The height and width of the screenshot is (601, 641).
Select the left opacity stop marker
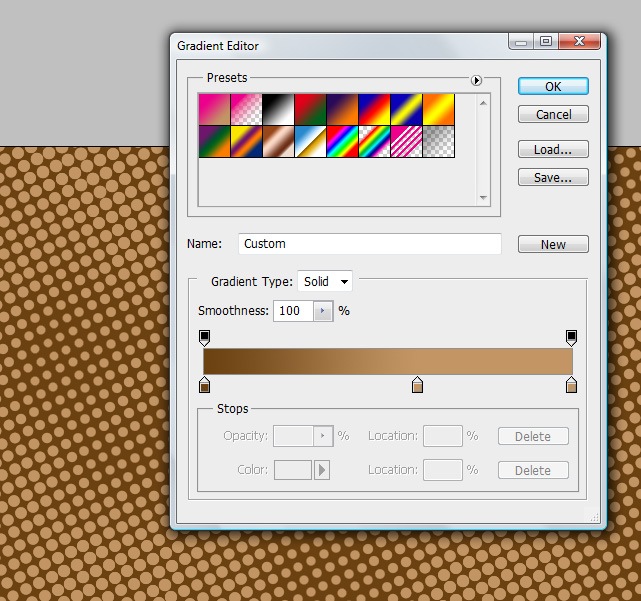(x=205, y=337)
